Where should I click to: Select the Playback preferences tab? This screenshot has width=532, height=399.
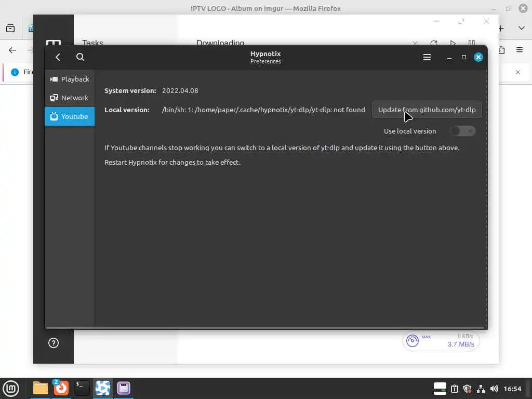[x=70, y=79]
